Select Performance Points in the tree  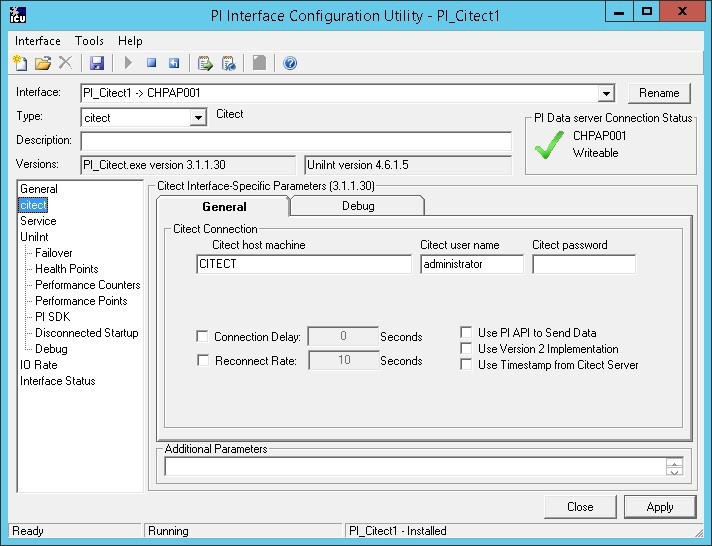pos(81,301)
